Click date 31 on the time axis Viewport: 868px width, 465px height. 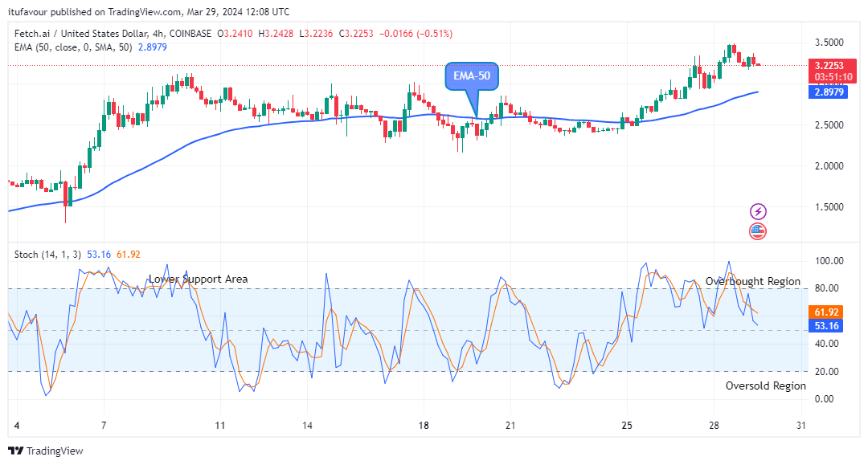pyautogui.click(x=801, y=425)
